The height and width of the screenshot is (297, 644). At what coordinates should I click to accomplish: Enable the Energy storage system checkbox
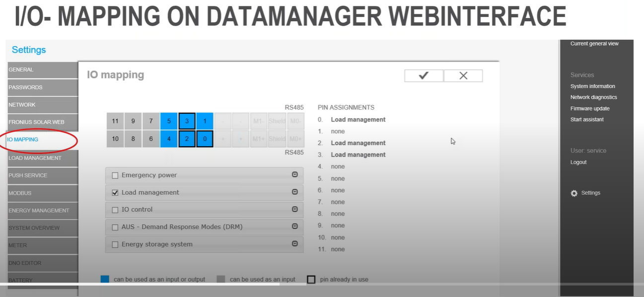115,245
